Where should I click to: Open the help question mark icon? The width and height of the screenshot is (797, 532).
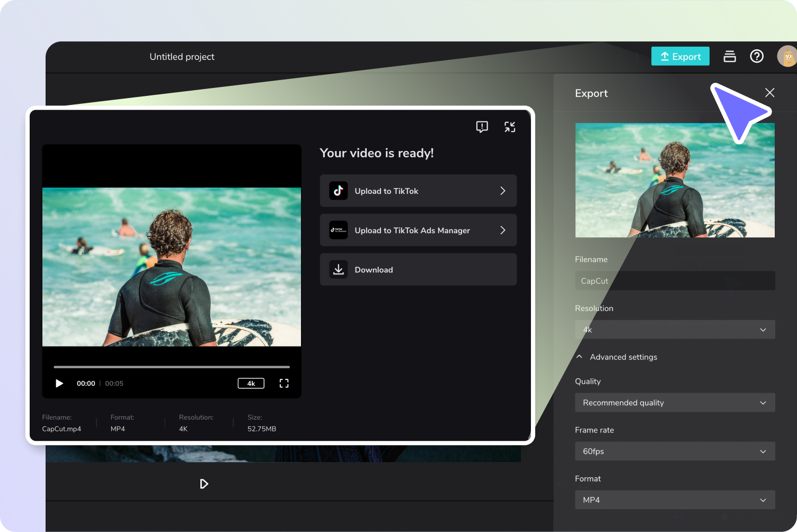[757, 56]
